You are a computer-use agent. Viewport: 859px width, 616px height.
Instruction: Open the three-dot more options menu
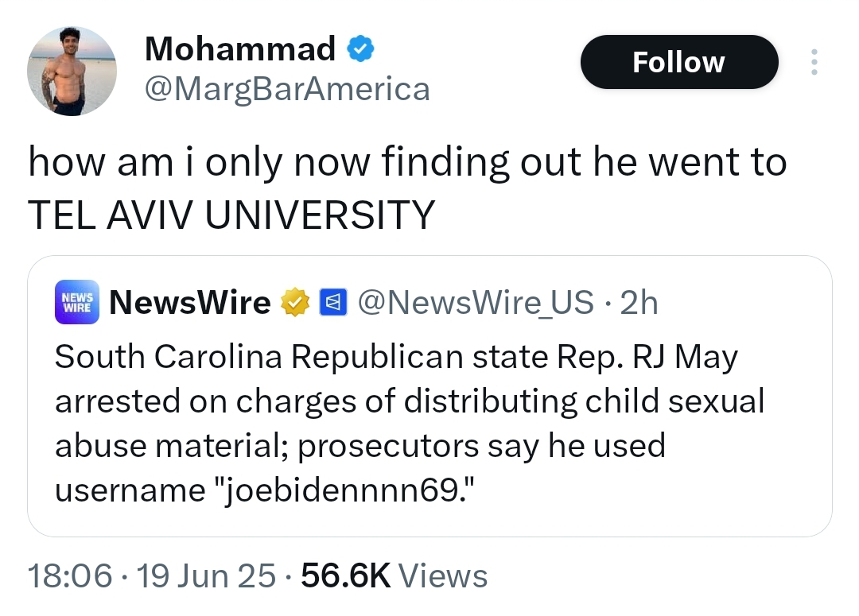tap(814, 62)
